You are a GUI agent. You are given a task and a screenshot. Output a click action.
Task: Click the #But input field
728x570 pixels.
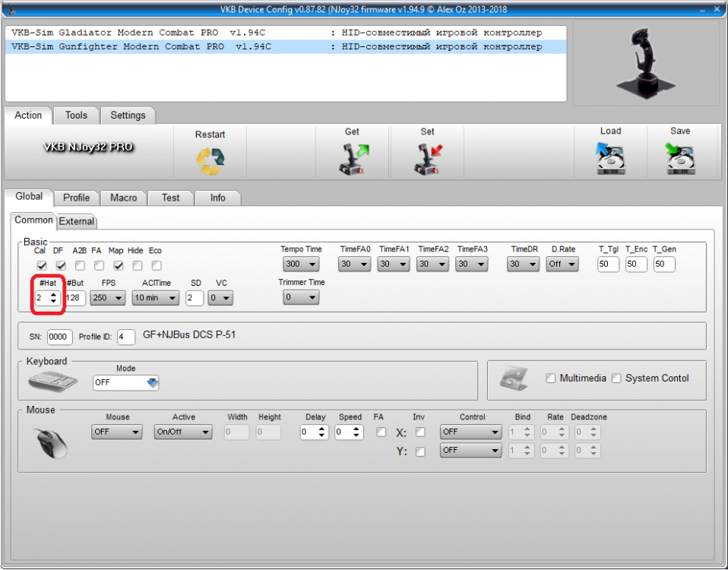[x=75, y=298]
